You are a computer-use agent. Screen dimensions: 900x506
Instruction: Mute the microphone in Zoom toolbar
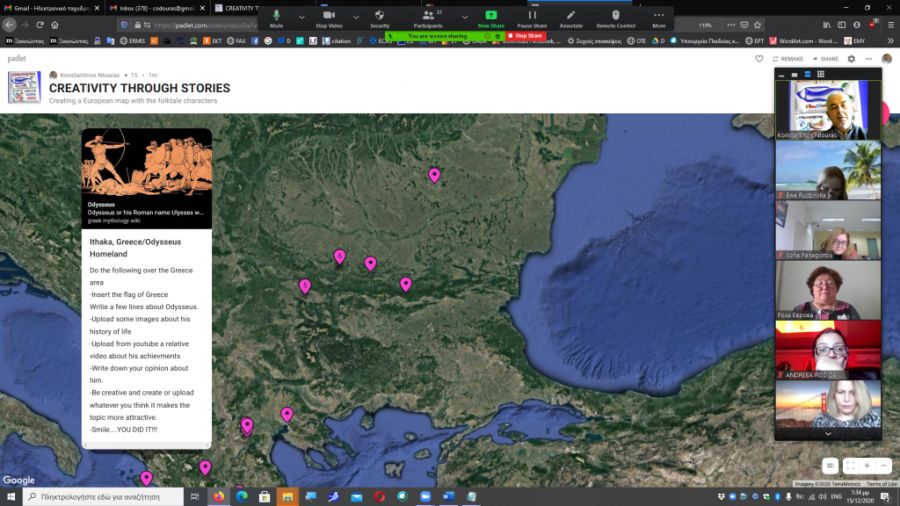pos(276,18)
